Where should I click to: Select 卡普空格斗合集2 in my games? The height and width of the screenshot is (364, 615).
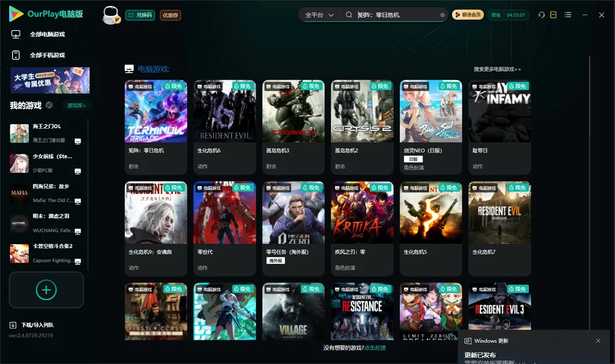46,253
